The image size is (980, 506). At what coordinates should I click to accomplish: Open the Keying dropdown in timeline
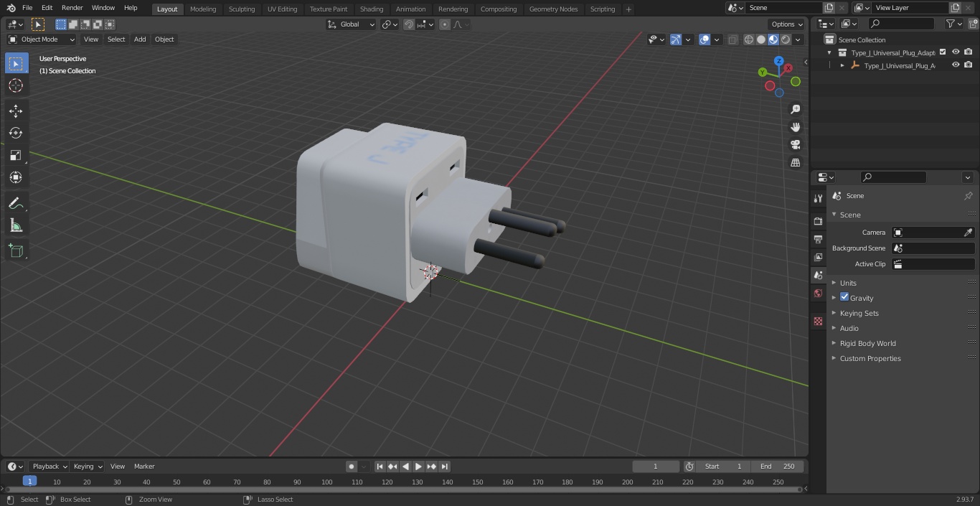coord(88,467)
